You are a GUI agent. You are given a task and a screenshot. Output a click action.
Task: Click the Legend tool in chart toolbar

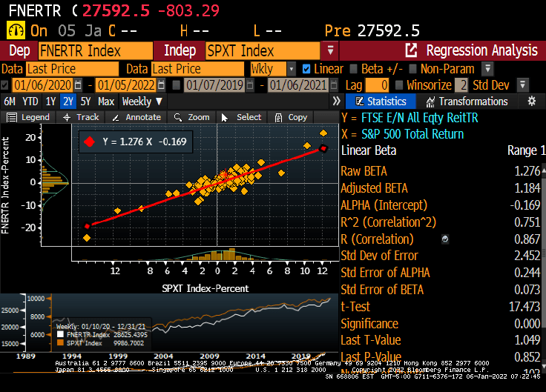29,117
